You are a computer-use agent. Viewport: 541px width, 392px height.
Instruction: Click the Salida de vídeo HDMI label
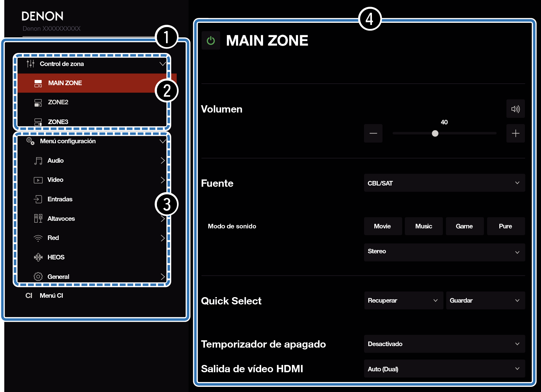click(252, 369)
